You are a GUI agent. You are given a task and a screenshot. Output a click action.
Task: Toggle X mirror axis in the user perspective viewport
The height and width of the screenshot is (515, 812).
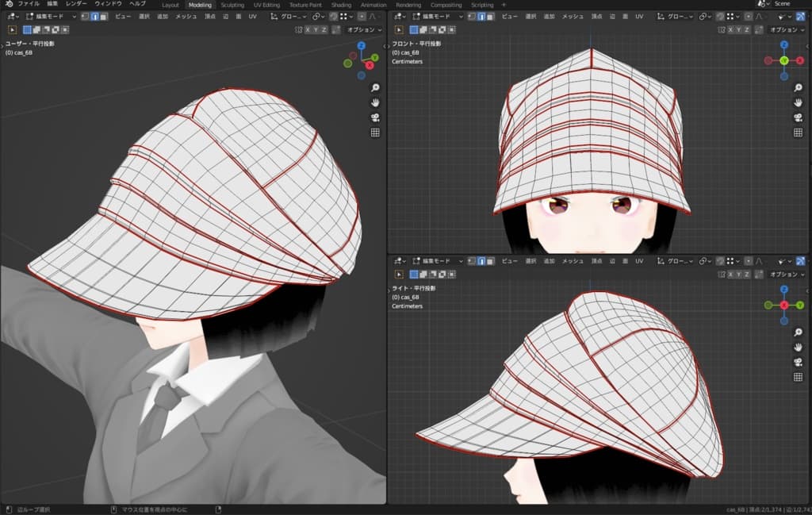308,29
